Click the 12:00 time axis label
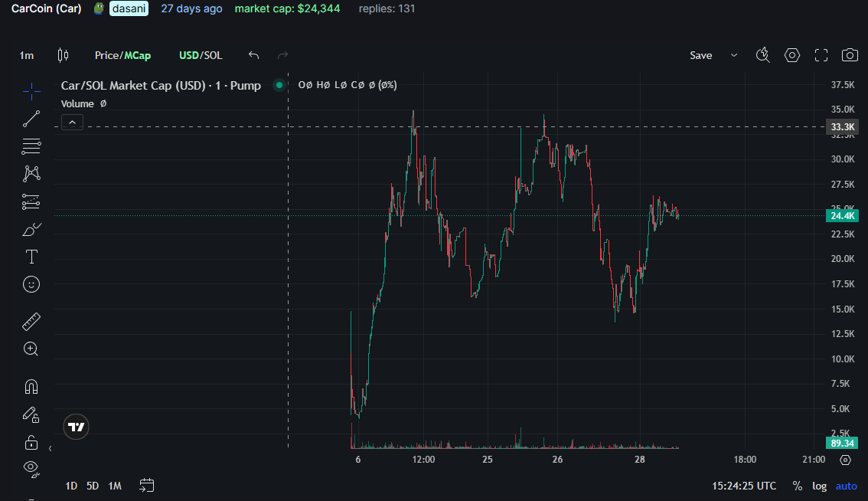 click(423, 460)
